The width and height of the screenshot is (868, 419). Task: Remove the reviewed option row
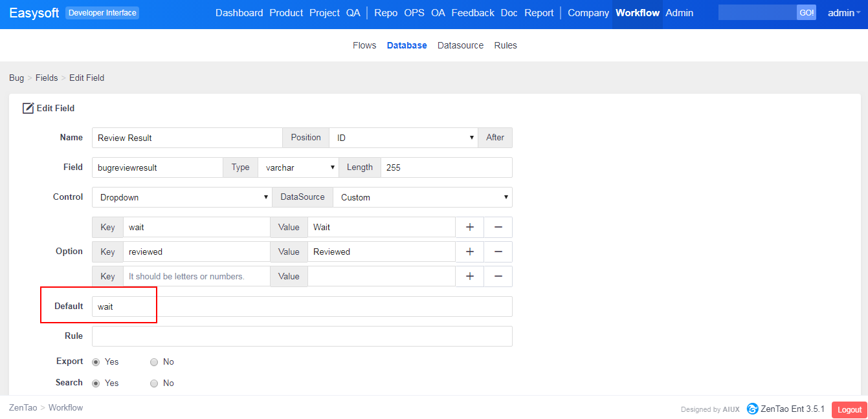point(498,252)
